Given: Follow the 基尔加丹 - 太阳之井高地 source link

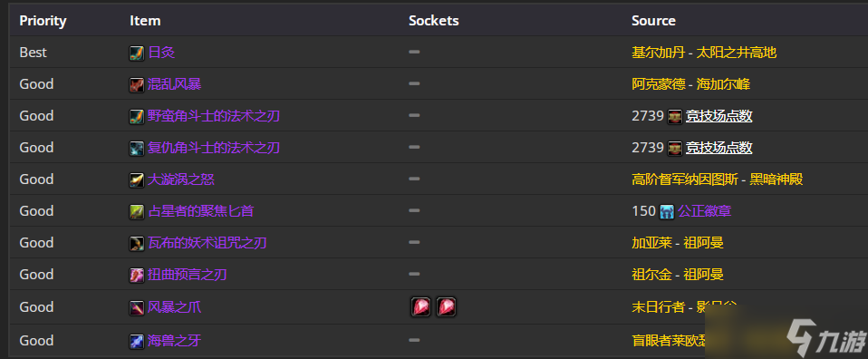Looking at the screenshot, I should pyautogui.click(x=704, y=53).
